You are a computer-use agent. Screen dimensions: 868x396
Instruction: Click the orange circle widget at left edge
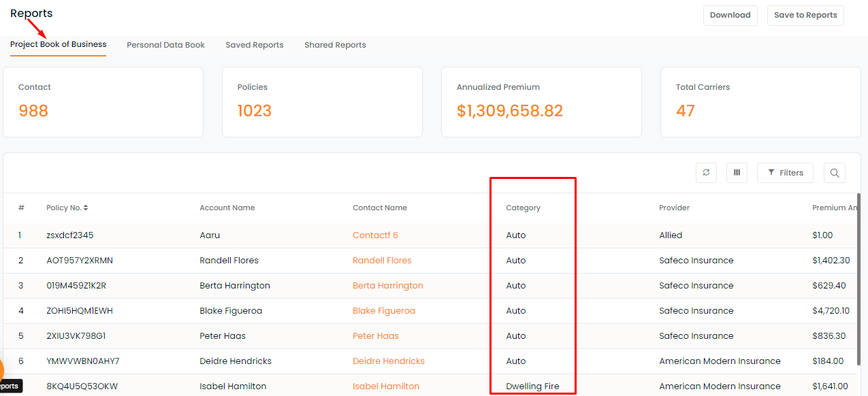pyautogui.click(x=1, y=370)
